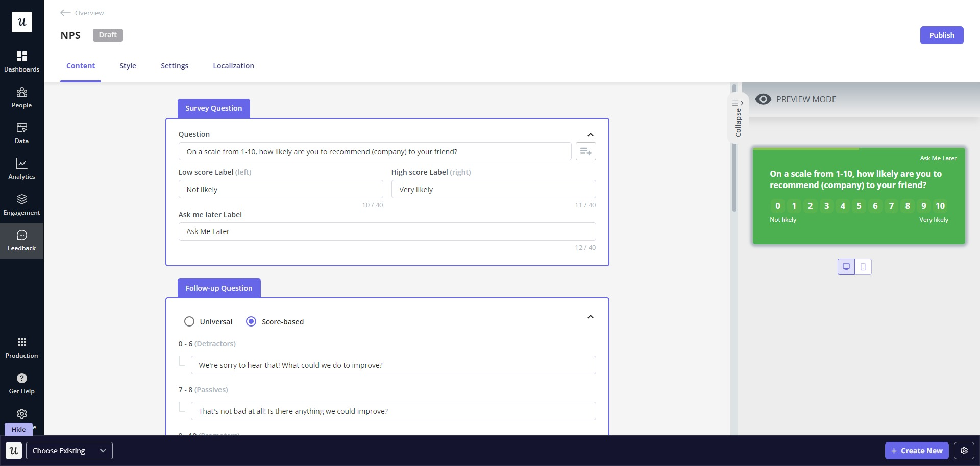Click the add attribute icon beside question
The image size is (980, 466).
click(585, 152)
